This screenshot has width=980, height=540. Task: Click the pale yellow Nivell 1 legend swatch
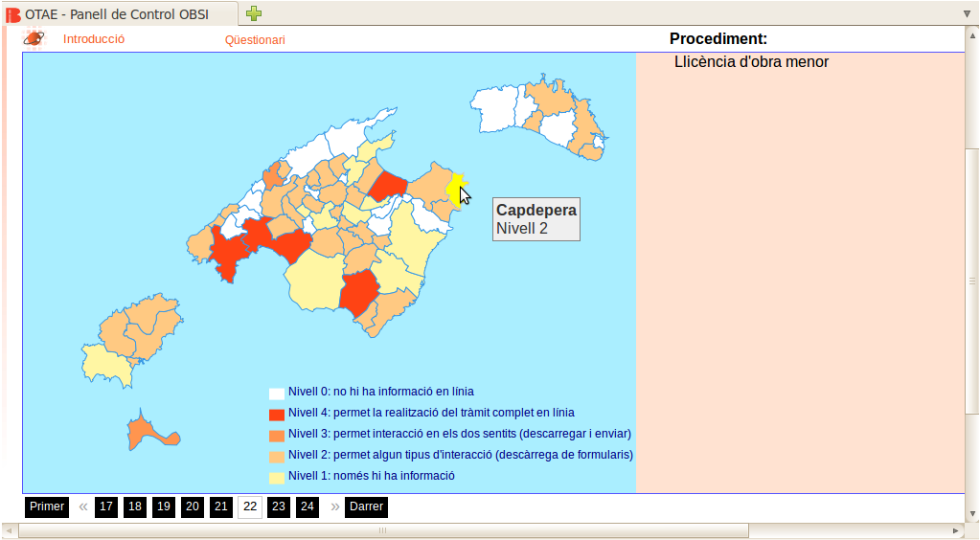point(277,478)
